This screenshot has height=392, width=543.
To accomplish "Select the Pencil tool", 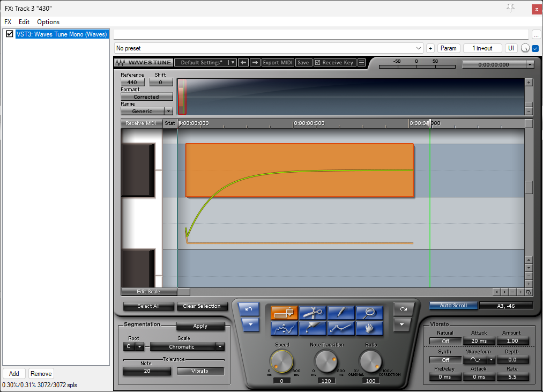I will pyautogui.click(x=341, y=313).
